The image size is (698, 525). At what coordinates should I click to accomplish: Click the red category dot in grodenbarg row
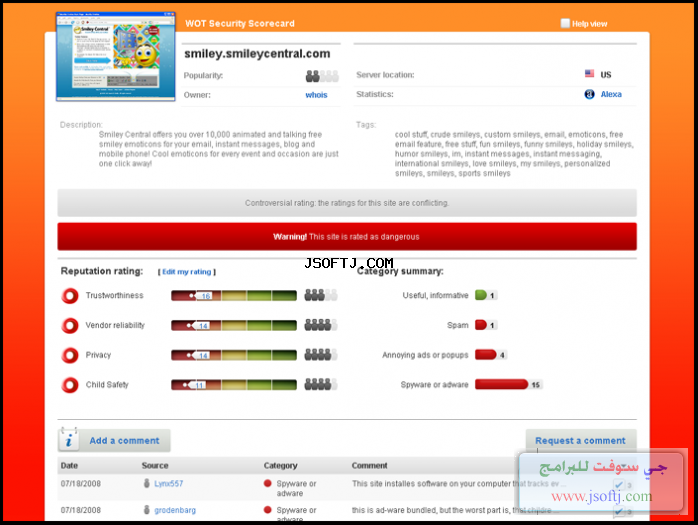268,510
